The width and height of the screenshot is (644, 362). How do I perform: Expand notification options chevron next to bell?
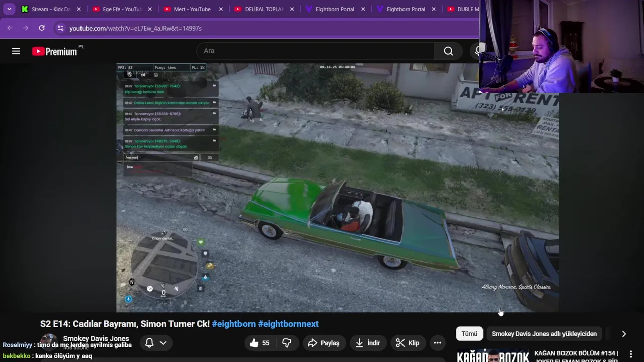point(163,343)
